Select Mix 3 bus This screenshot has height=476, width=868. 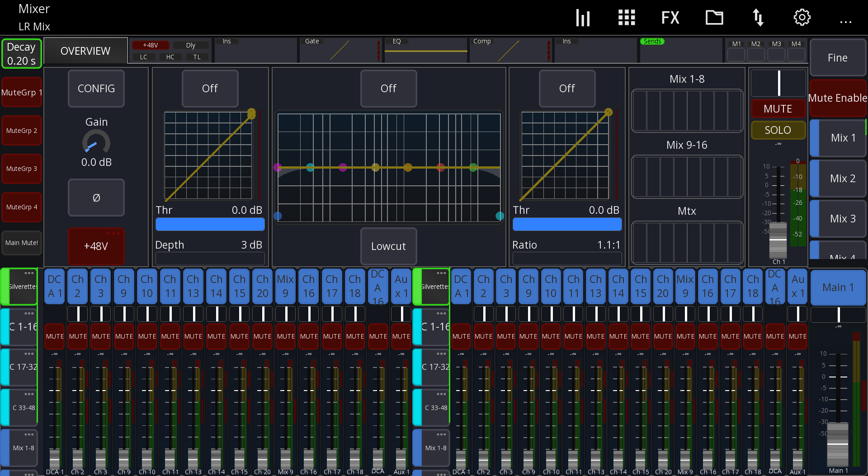click(838, 219)
